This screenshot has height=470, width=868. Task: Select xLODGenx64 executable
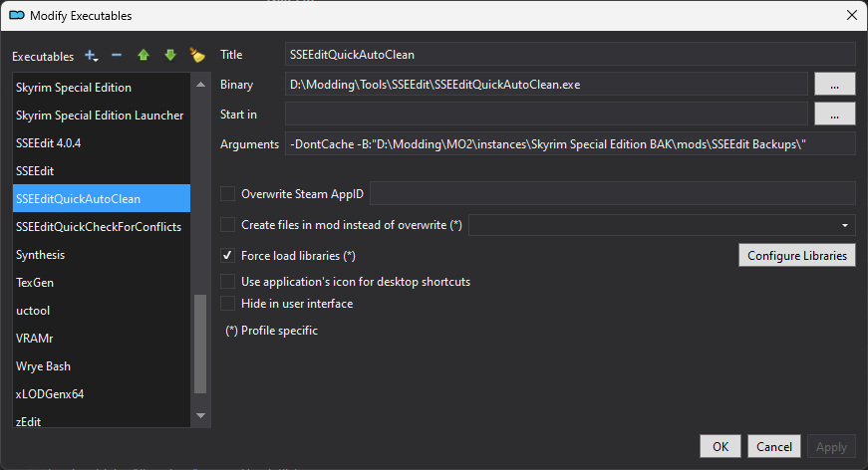pos(102,393)
